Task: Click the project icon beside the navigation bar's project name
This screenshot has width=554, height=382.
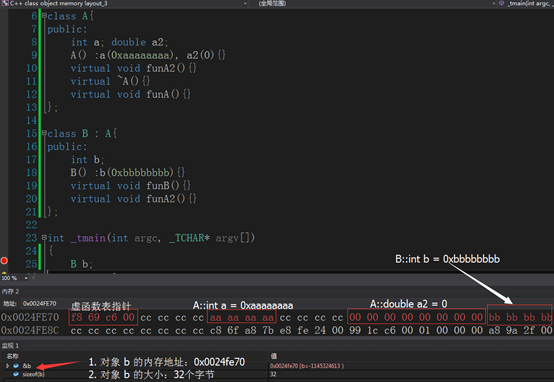Action: coord(5,4)
